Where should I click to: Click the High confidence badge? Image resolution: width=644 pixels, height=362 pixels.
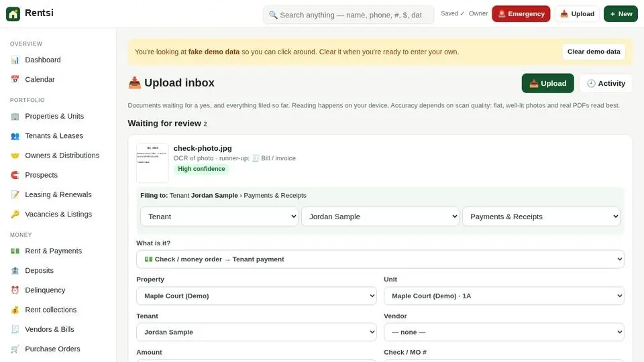pos(201,169)
